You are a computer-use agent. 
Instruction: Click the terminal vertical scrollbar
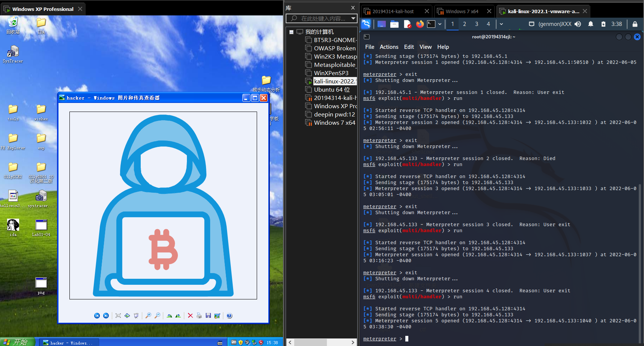tap(640, 263)
